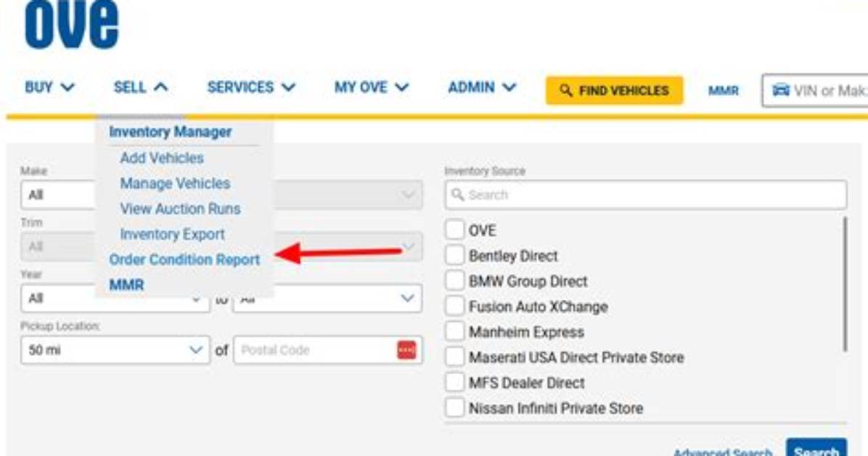Click the VIN or Make search field
Screen dimensions: 868x456
coord(815,90)
